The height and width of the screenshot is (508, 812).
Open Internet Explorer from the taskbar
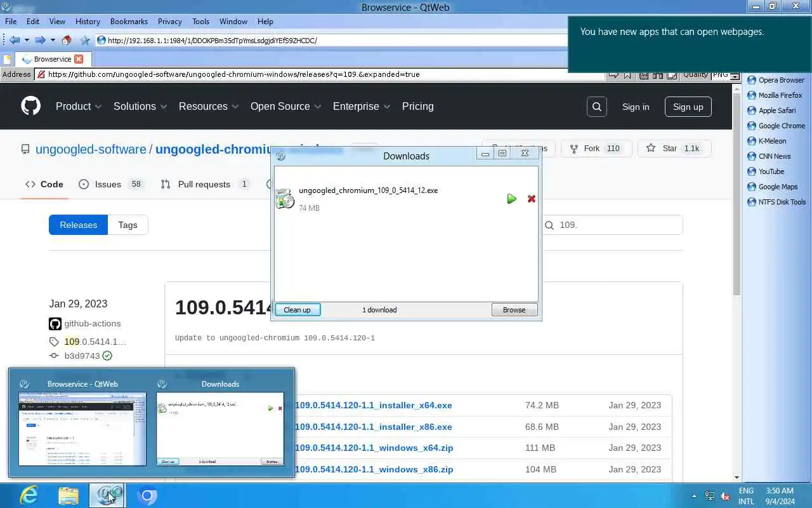pos(29,495)
